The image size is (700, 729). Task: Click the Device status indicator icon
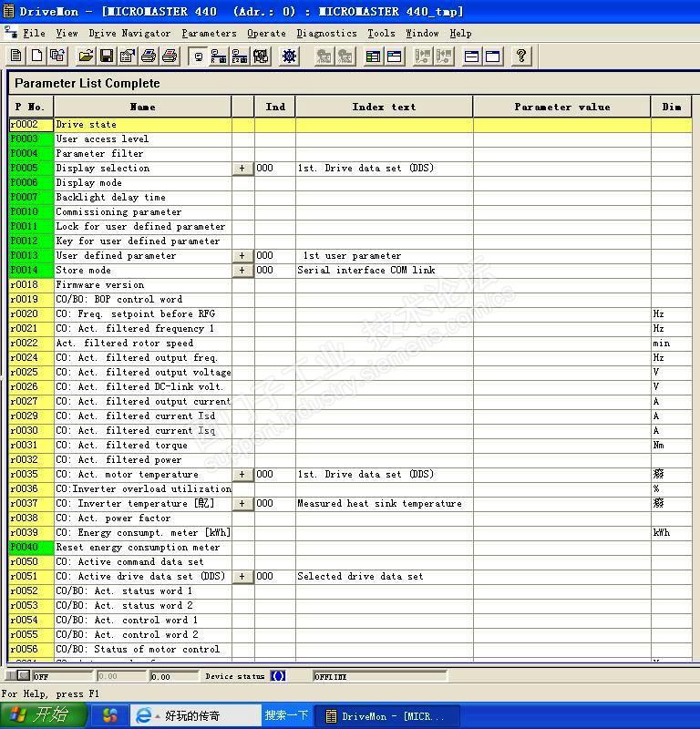click(278, 676)
